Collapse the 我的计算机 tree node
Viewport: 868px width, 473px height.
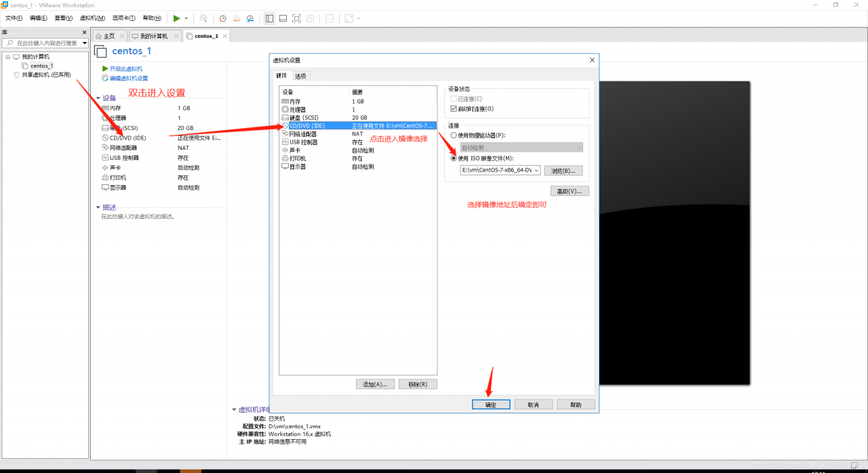pyautogui.click(x=8, y=57)
